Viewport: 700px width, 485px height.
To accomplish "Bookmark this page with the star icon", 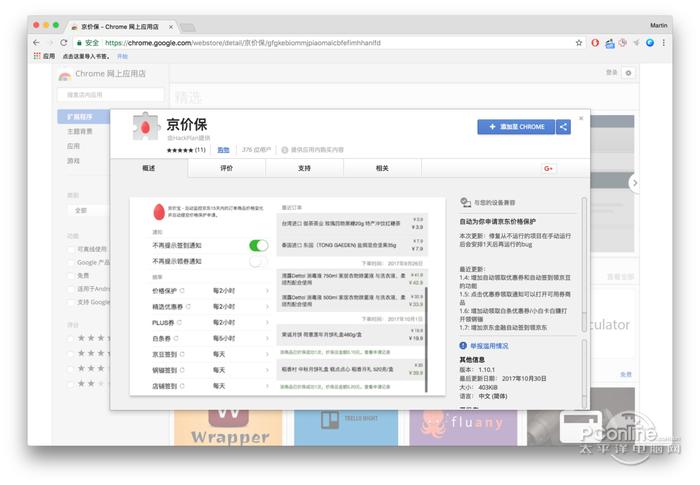I will (579, 42).
